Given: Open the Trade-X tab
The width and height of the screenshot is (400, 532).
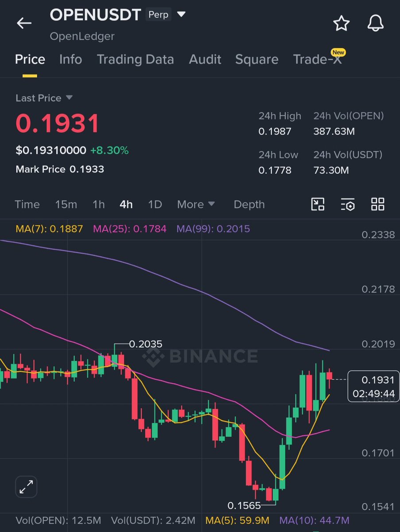Looking at the screenshot, I should click(317, 59).
